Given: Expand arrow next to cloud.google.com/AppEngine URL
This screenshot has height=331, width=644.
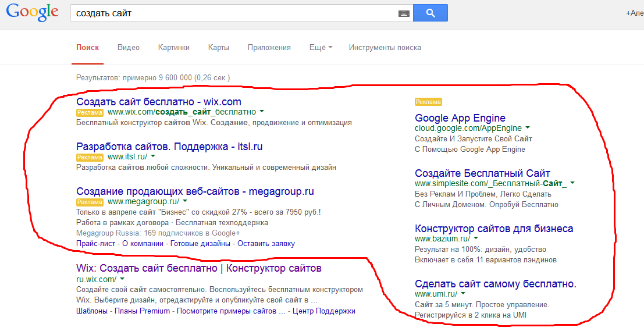Looking at the screenshot, I should coord(528,127).
